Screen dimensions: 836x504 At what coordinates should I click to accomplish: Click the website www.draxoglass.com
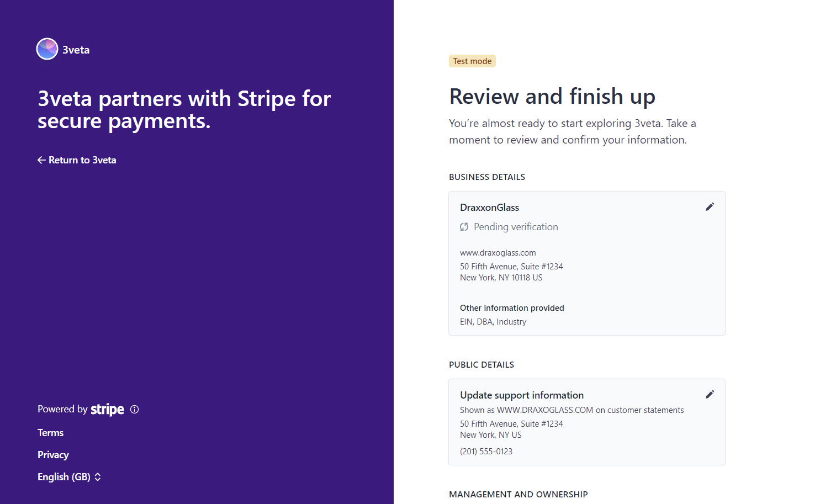(x=498, y=252)
